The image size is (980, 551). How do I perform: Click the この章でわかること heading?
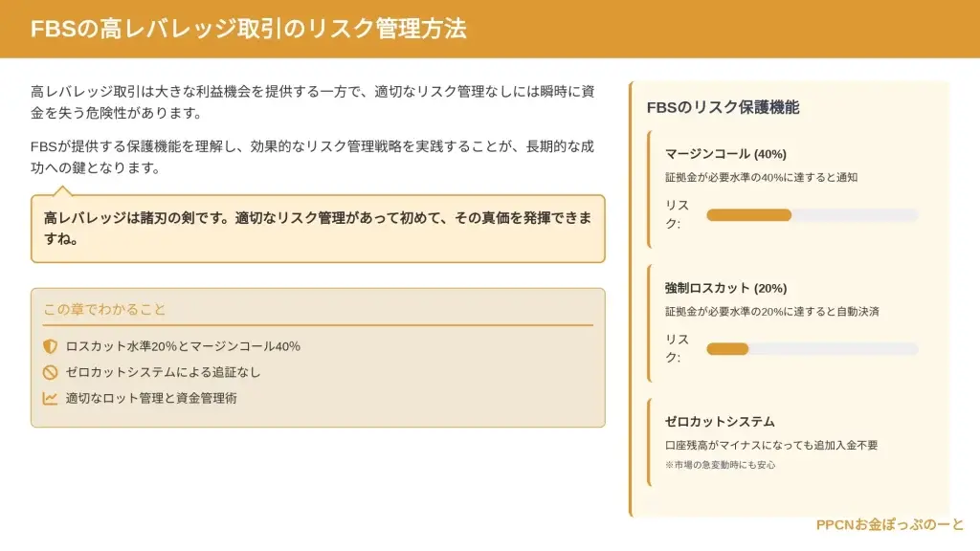[104, 309]
